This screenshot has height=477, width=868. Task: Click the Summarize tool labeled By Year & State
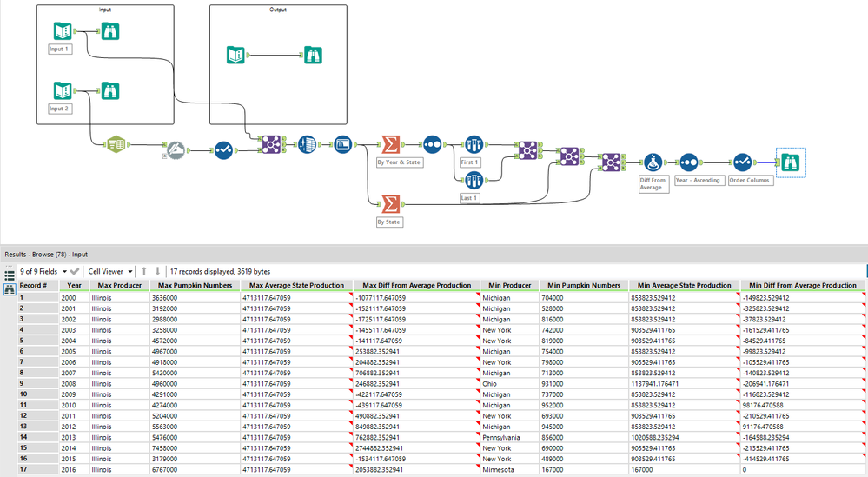tap(390, 145)
